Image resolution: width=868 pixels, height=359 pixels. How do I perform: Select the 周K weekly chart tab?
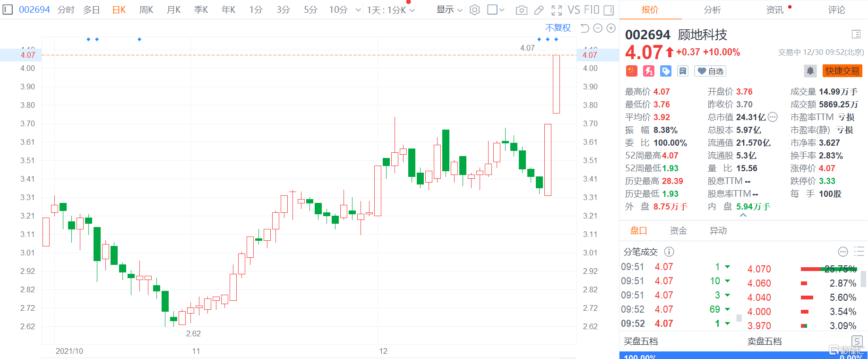pyautogui.click(x=146, y=10)
